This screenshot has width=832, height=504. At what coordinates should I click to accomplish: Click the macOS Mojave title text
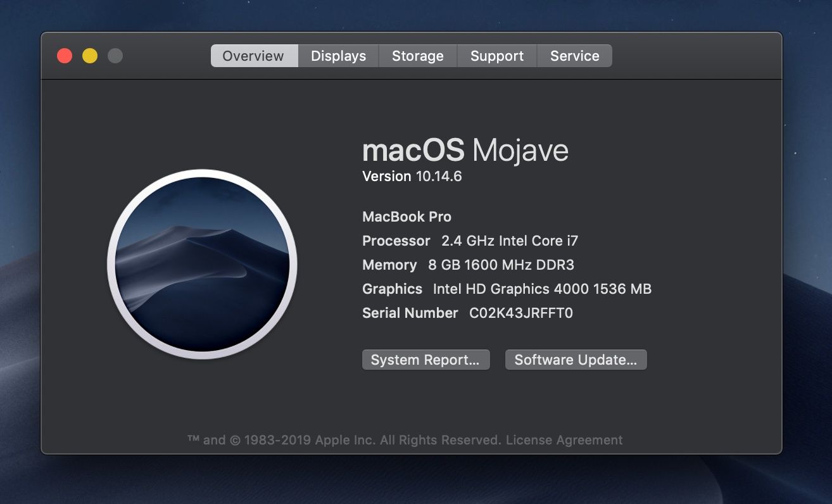(465, 151)
